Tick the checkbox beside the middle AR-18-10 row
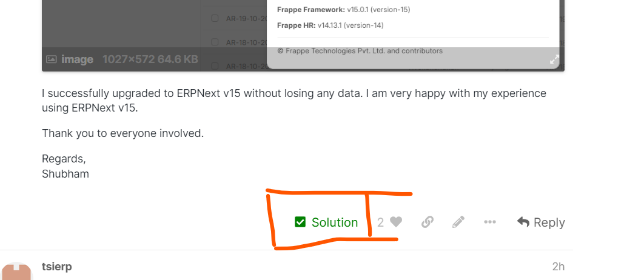Image resolution: width=644 pixels, height=280 pixels. (x=215, y=42)
